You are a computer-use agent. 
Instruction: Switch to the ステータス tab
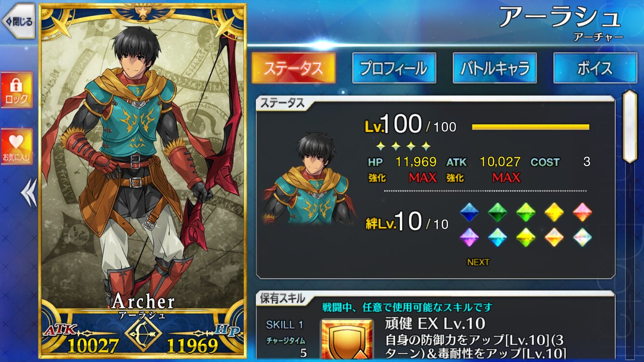coord(293,68)
